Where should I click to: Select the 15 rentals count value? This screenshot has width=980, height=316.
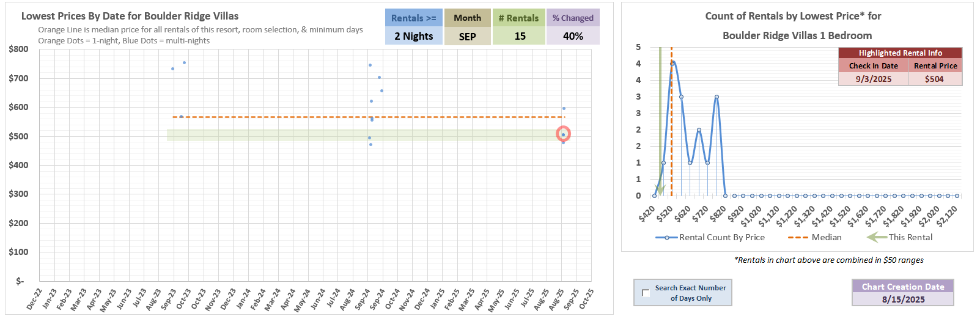tap(518, 36)
